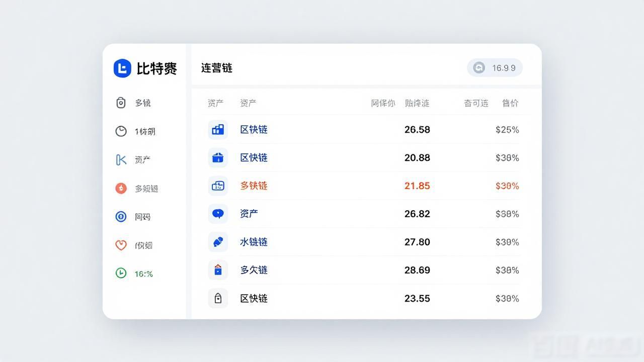This screenshot has width=644, height=362.
Task: Open the 16.99 balance pill button
Action: (x=495, y=68)
